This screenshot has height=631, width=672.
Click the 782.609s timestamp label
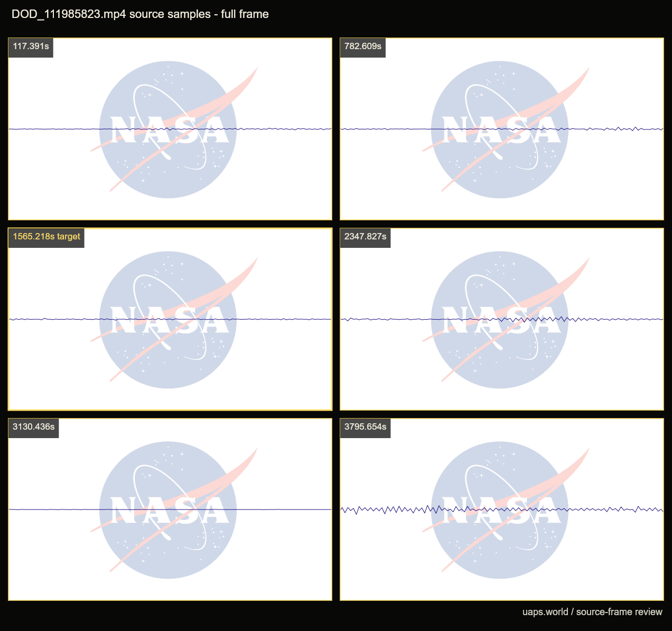(x=363, y=47)
